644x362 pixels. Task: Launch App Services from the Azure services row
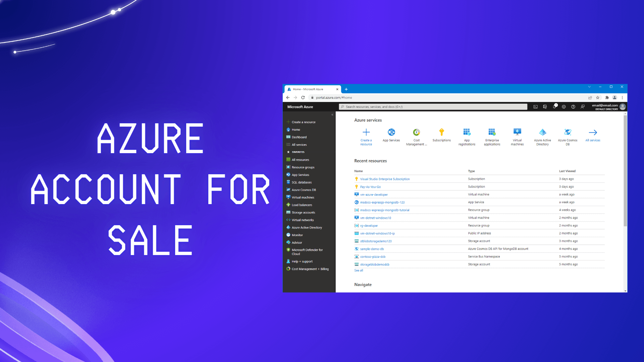coord(391,132)
